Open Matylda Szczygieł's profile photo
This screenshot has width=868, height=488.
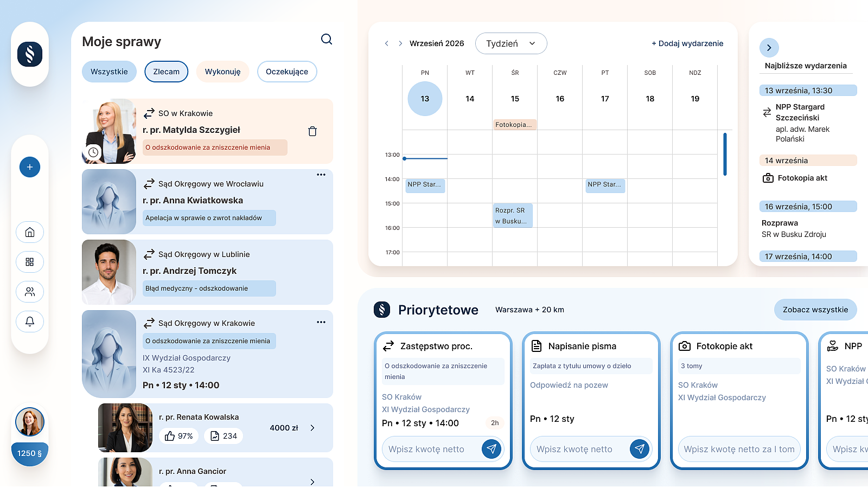(x=109, y=131)
